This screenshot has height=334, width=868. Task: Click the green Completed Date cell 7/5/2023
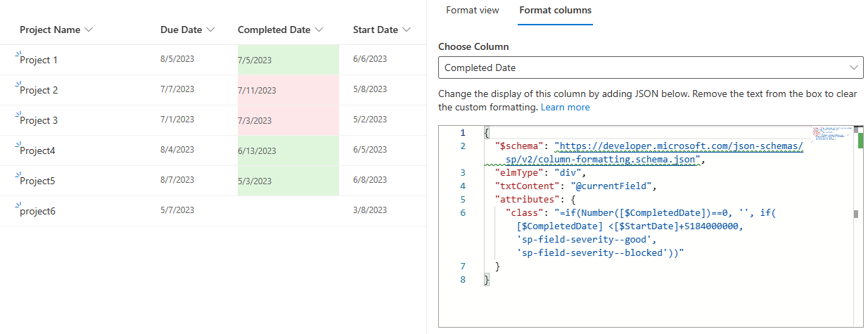[288, 60]
